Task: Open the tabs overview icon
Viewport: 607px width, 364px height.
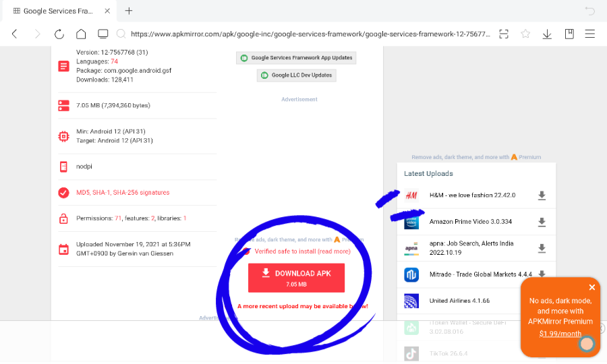Action: coord(103,34)
